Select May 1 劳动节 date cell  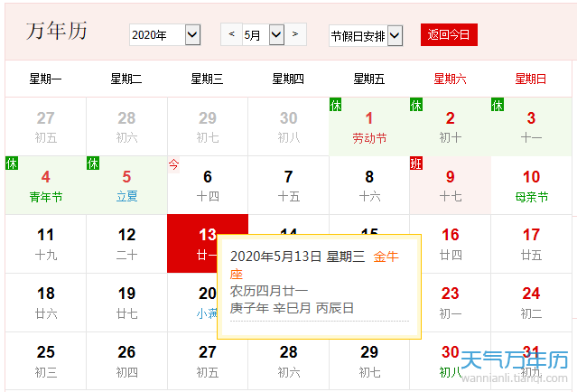pos(369,126)
